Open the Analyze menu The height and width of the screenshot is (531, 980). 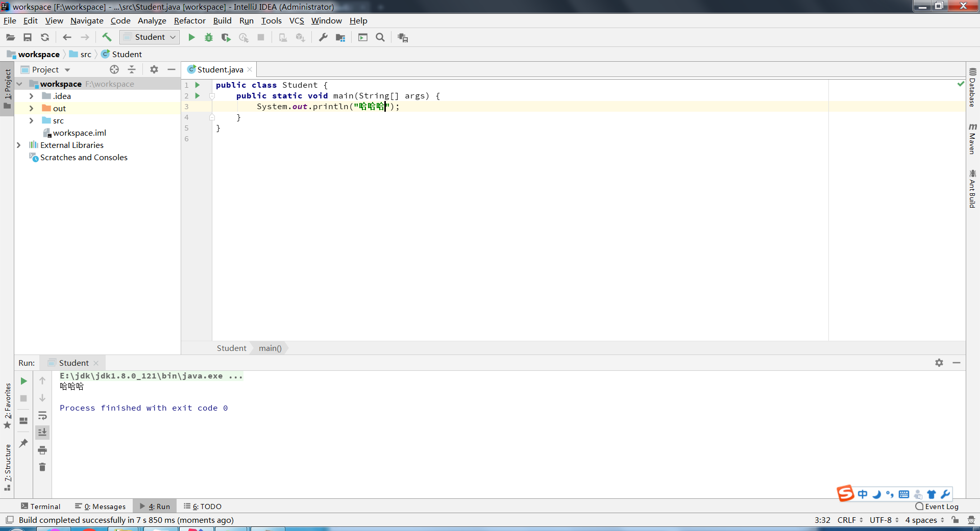152,20
